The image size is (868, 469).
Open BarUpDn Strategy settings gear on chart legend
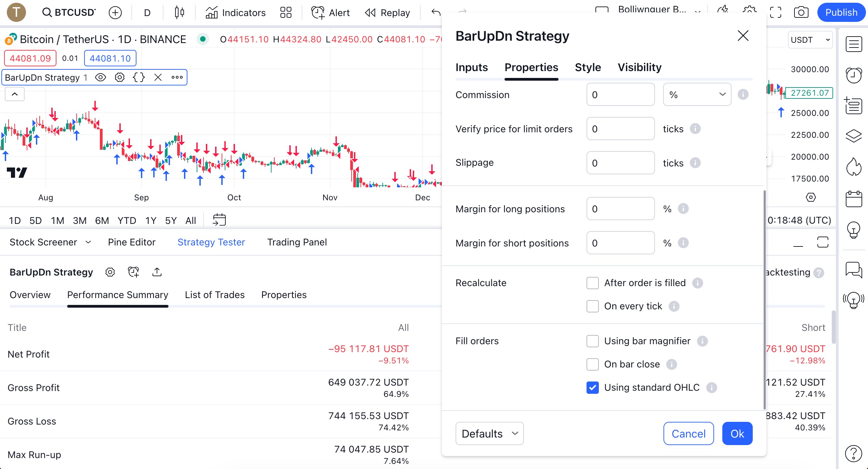click(x=119, y=77)
